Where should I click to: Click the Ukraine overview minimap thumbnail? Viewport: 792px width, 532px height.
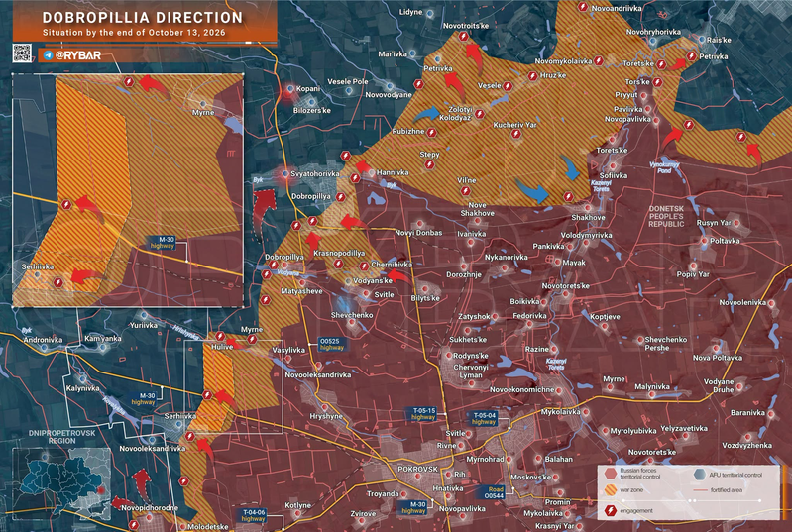coord(61,483)
